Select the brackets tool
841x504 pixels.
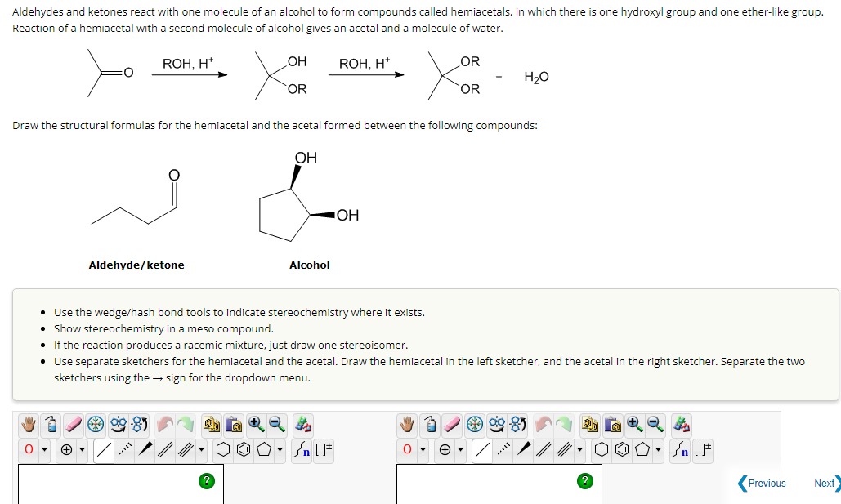tap(323, 448)
